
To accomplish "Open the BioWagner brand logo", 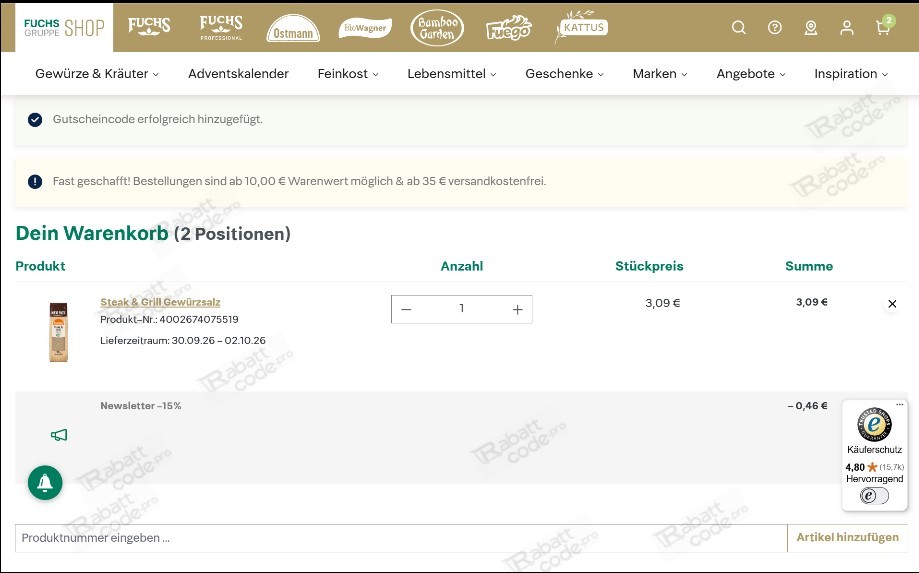I will tap(365, 28).
